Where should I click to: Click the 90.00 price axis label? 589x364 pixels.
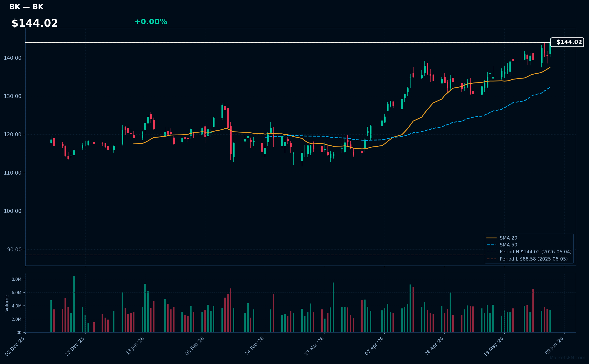(x=14, y=249)
